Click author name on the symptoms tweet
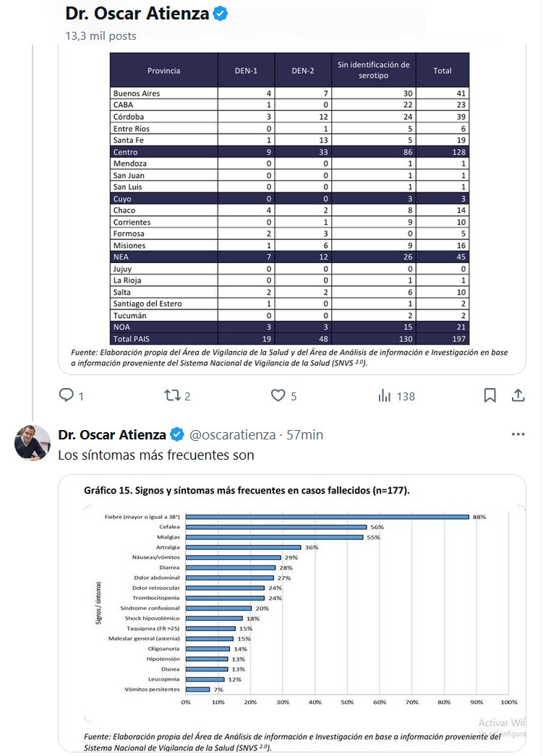551x756 pixels. point(112,434)
